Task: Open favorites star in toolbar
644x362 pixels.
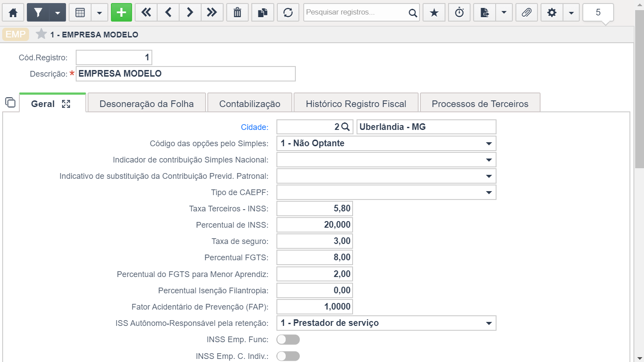Action: pyautogui.click(x=434, y=13)
